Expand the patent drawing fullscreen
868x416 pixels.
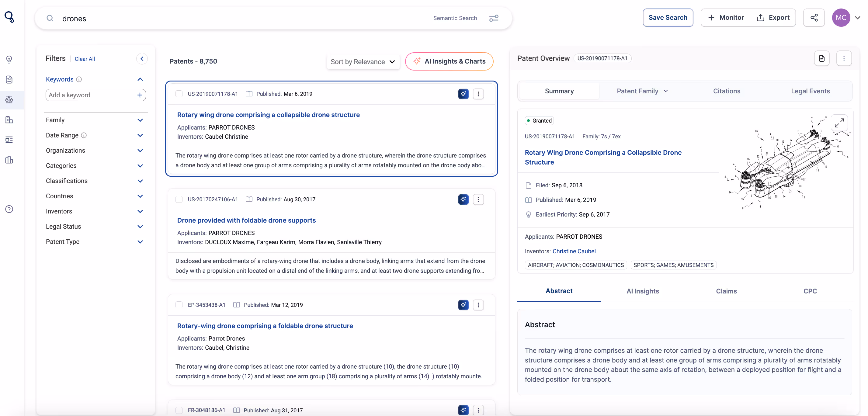(839, 123)
